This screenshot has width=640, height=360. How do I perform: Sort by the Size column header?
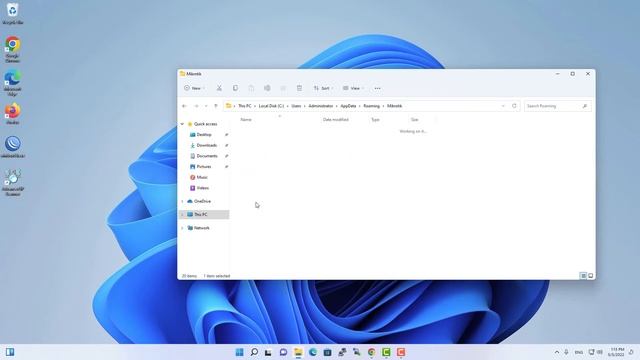point(414,120)
